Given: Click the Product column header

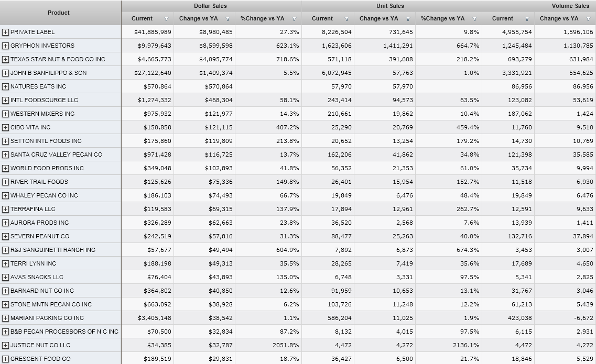Looking at the screenshot, I should click(59, 13).
